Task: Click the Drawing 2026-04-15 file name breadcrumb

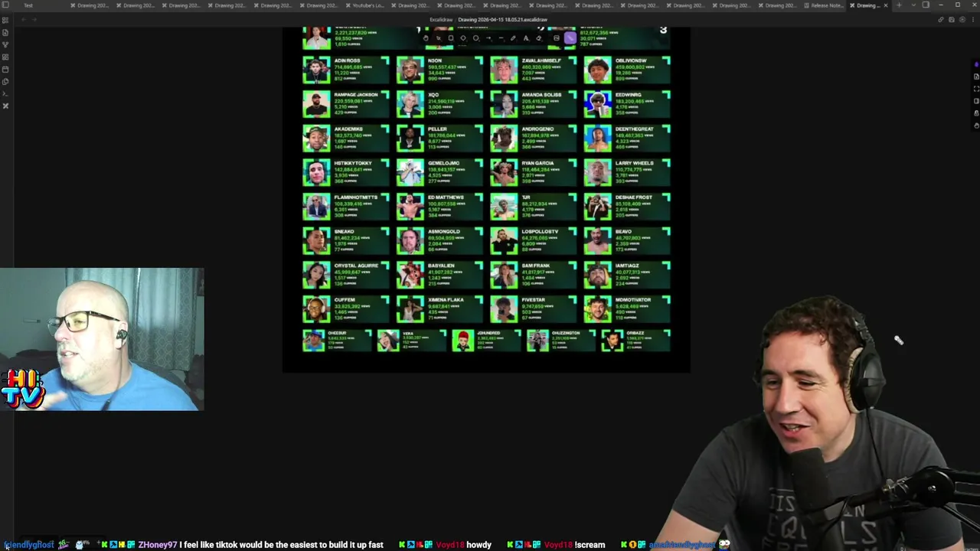Action: tap(503, 20)
